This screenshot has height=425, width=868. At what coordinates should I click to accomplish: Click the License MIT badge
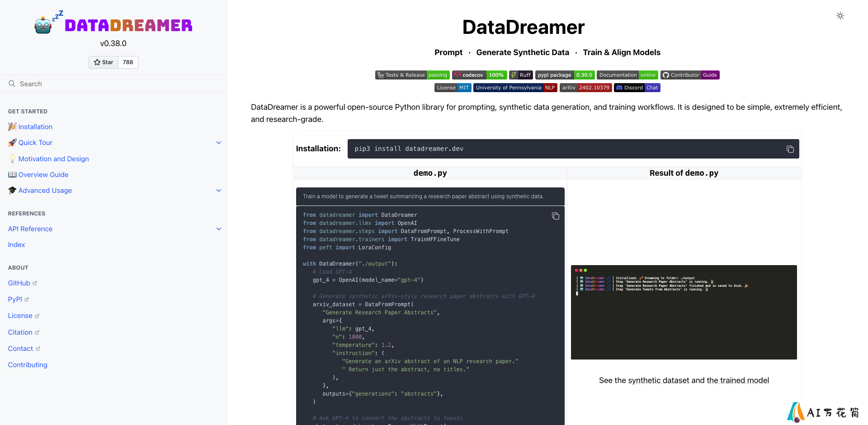[x=453, y=88]
